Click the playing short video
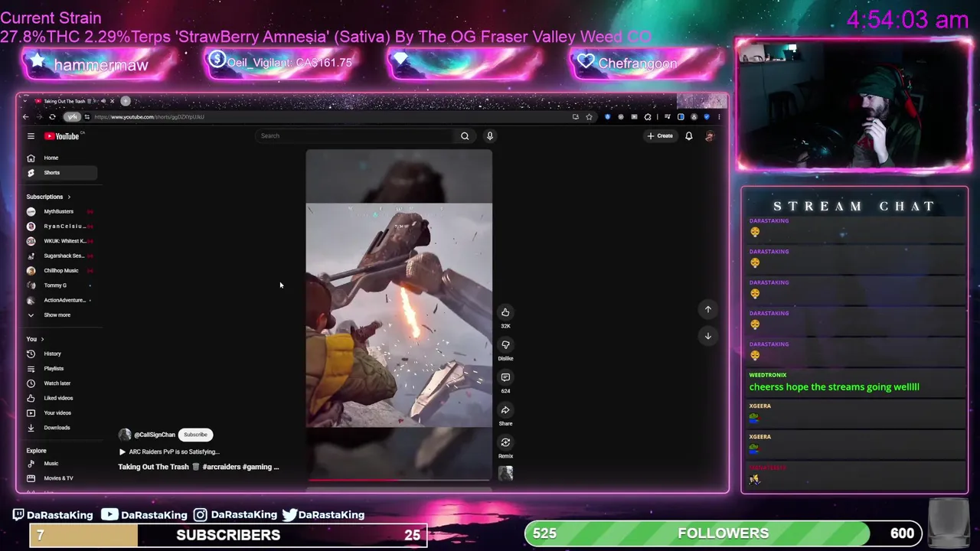The image size is (980, 551). click(399, 314)
